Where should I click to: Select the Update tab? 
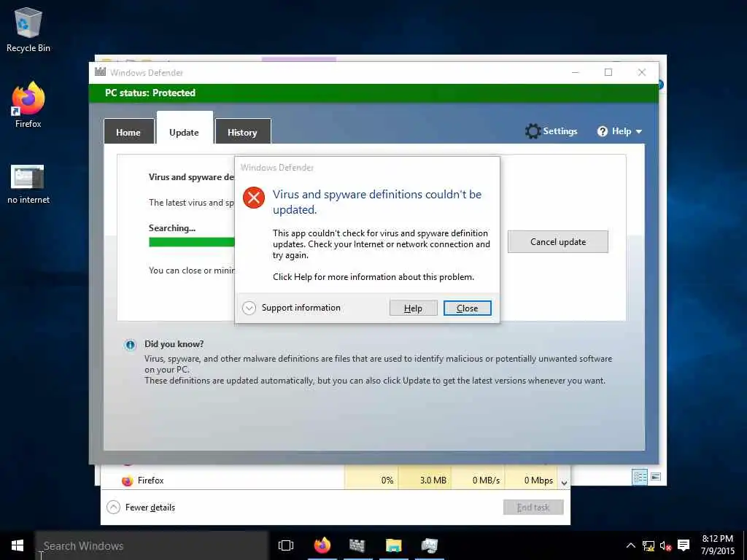pos(185,128)
